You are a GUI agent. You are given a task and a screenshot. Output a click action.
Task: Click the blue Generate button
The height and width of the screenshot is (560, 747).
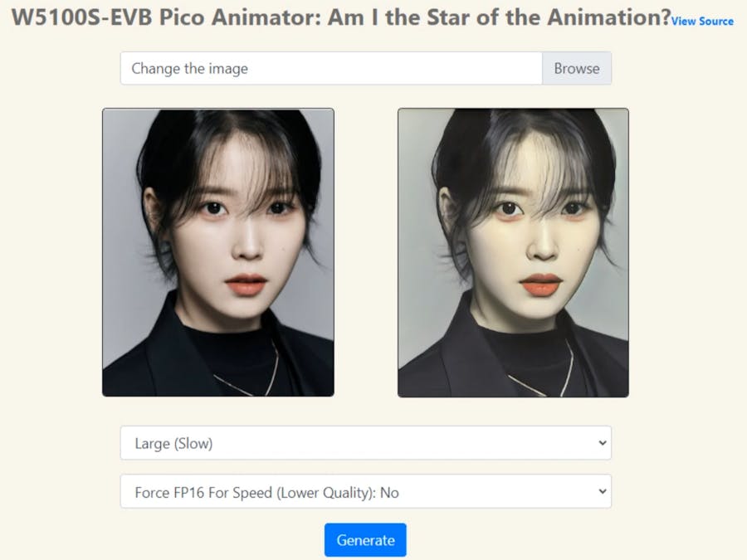tap(365, 540)
